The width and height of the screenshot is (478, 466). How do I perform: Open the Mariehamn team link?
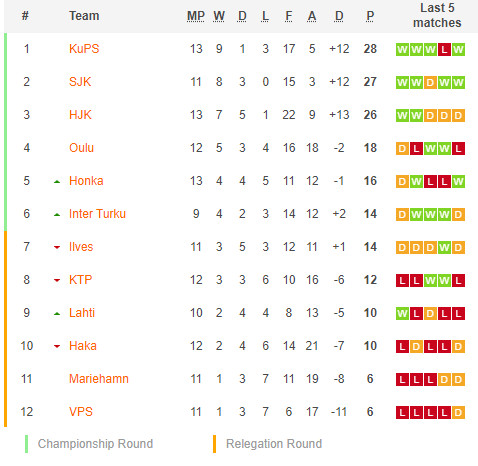pyautogui.click(x=99, y=379)
